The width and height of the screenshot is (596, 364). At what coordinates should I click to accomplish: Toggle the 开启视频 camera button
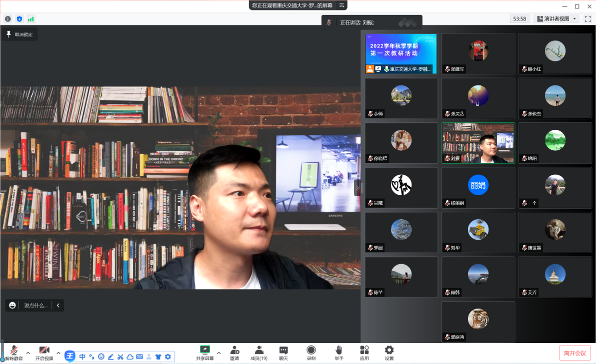(x=44, y=350)
